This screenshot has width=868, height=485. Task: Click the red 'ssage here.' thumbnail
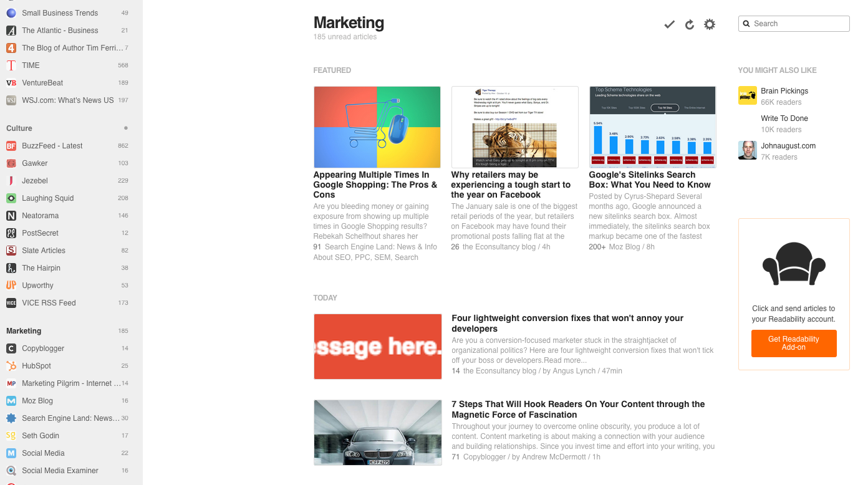click(x=378, y=347)
